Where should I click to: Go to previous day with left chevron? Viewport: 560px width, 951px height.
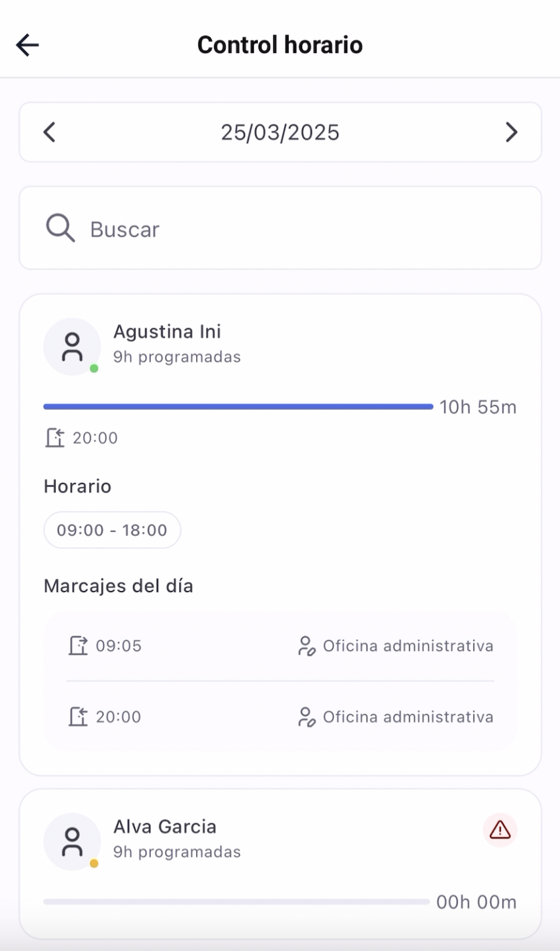(x=49, y=132)
